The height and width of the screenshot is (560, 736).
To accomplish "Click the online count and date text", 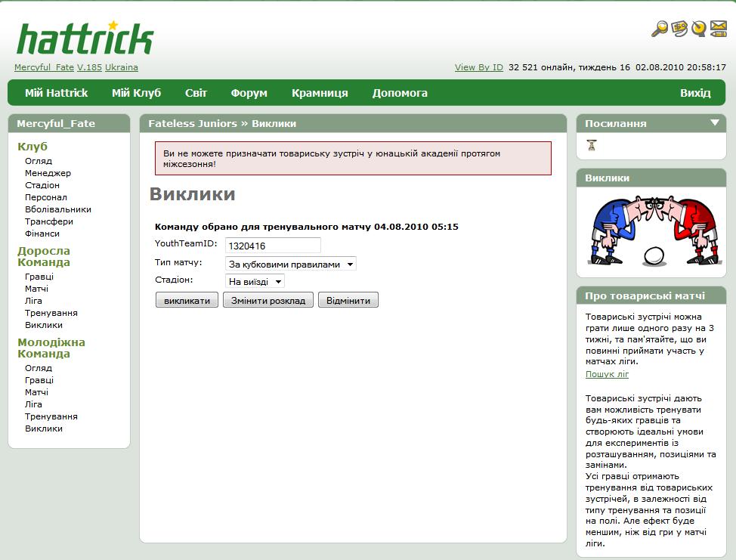I will coord(617,67).
